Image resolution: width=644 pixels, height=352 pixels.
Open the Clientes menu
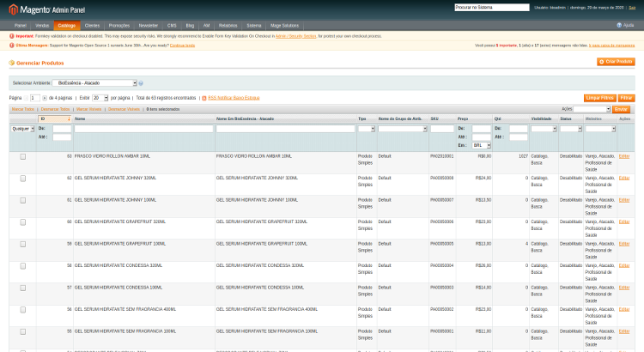92,26
